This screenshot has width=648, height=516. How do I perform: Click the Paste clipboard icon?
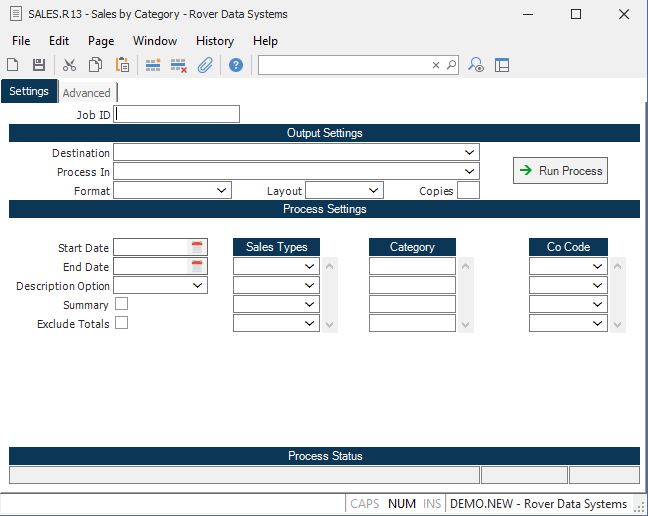pyautogui.click(x=122, y=65)
